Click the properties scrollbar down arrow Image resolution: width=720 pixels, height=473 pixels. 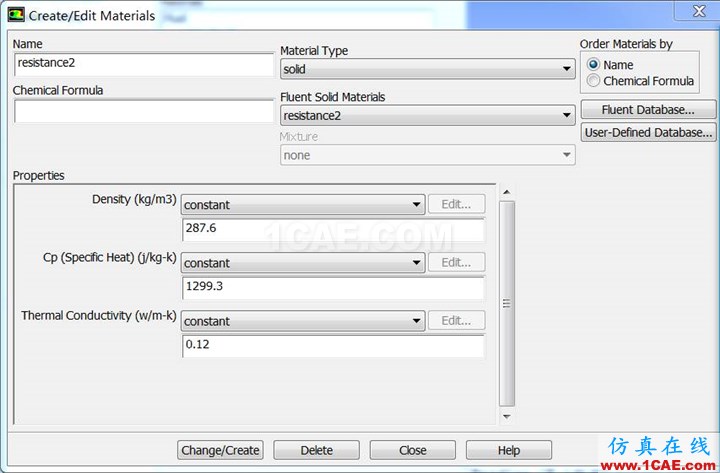tap(506, 417)
